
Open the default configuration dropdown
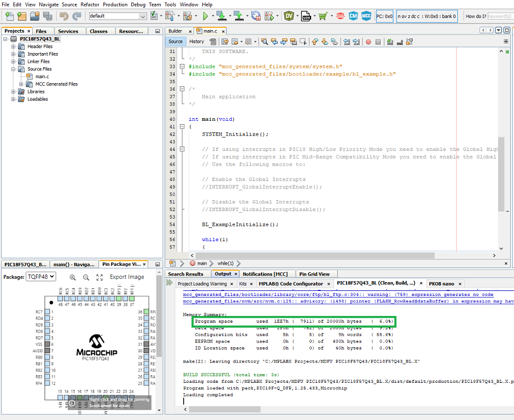tap(118, 16)
